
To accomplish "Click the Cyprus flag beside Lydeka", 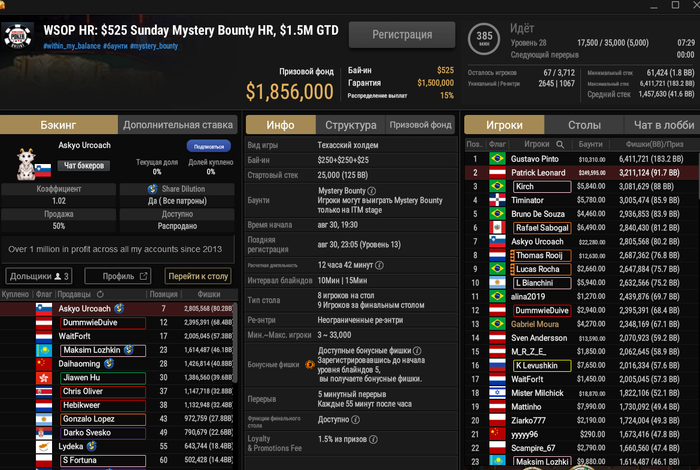I will 44,446.
